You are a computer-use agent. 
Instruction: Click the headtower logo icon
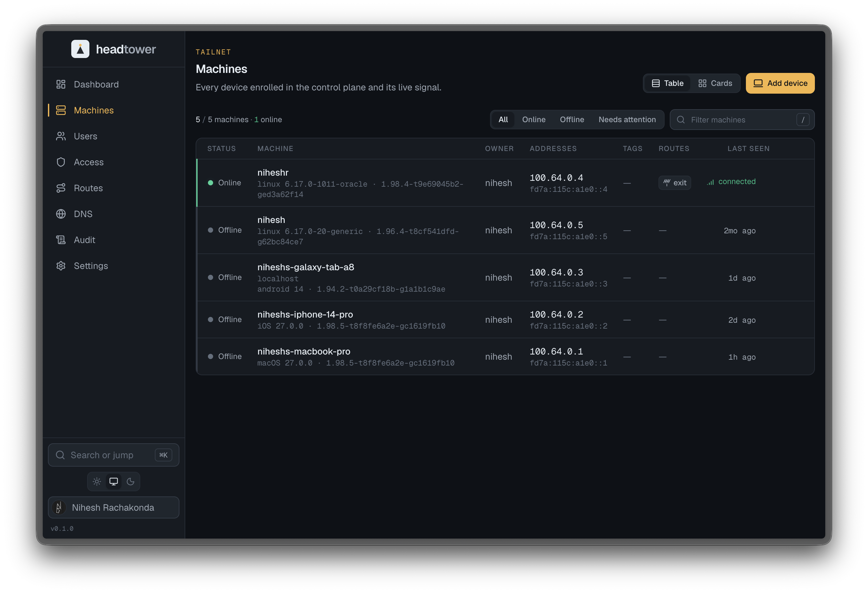(x=80, y=49)
